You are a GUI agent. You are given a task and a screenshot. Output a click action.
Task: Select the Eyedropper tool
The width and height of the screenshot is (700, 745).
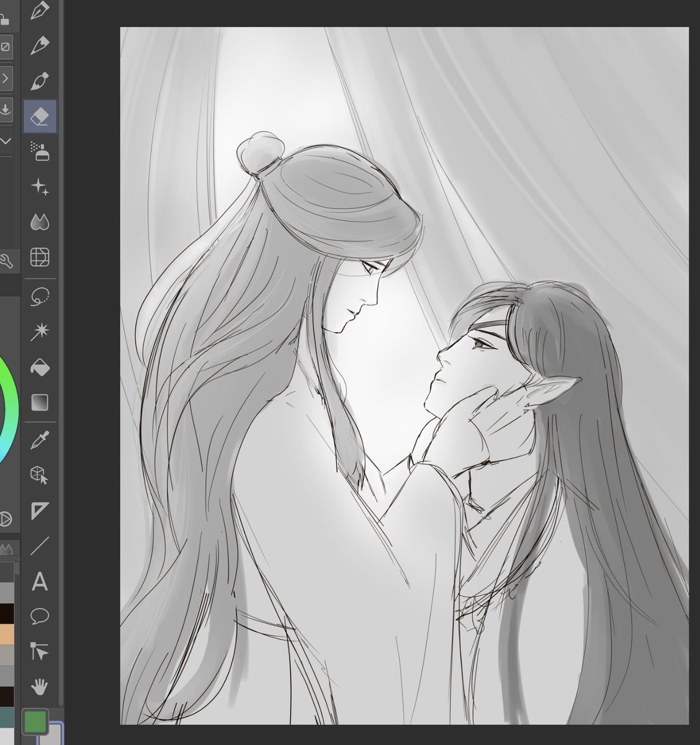tap(40, 441)
